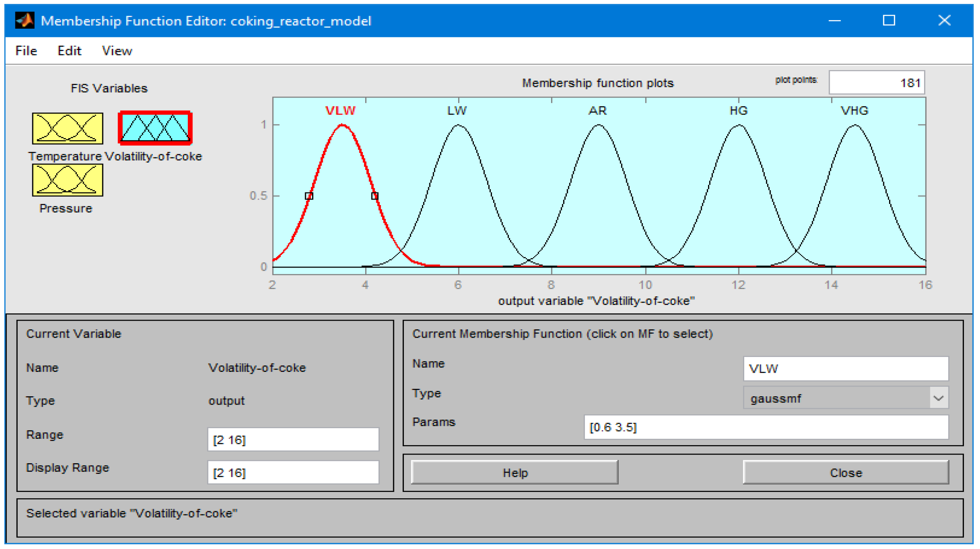This screenshot has height=549, width=980.
Task: Grab left square handle on VLW curve
Action: click(x=309, y=196)
